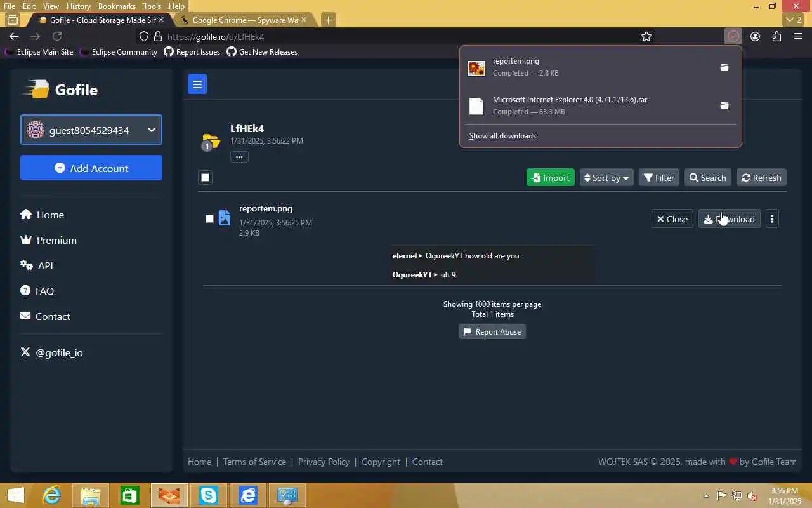The image size is (812, 508).
Task: Close the Gofile browser tab
Action: tap(161, 20)
